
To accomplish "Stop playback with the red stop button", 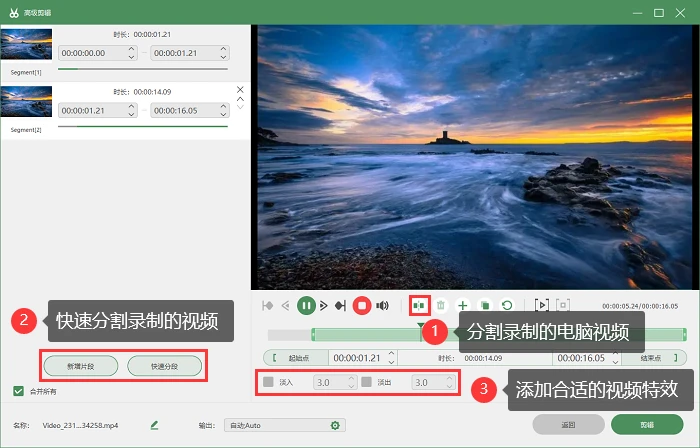I will coord(362,306).
